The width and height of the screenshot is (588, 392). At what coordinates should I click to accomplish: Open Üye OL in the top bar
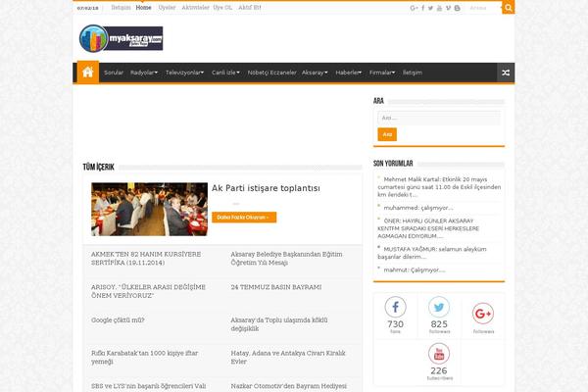click(x=222, y=8)
